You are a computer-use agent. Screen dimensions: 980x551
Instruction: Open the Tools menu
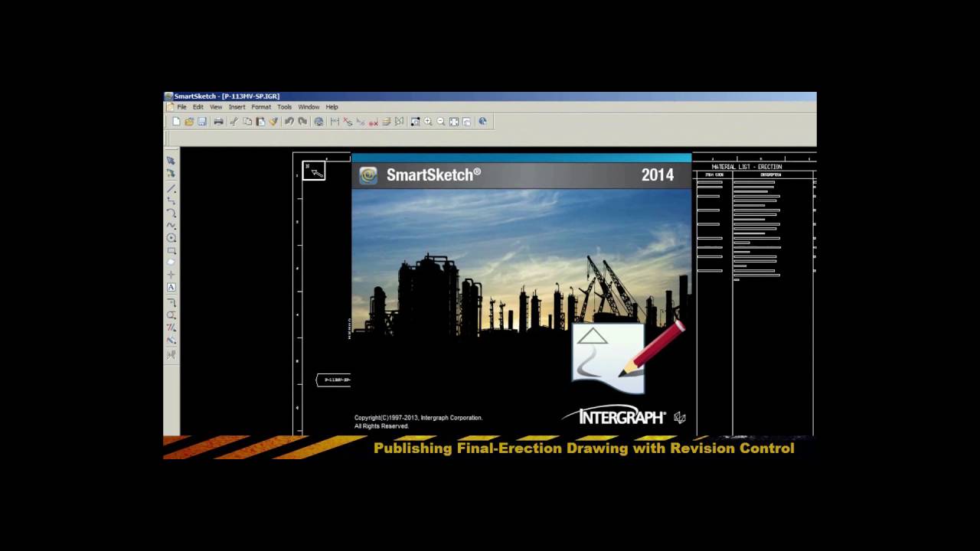coord(285,107)
